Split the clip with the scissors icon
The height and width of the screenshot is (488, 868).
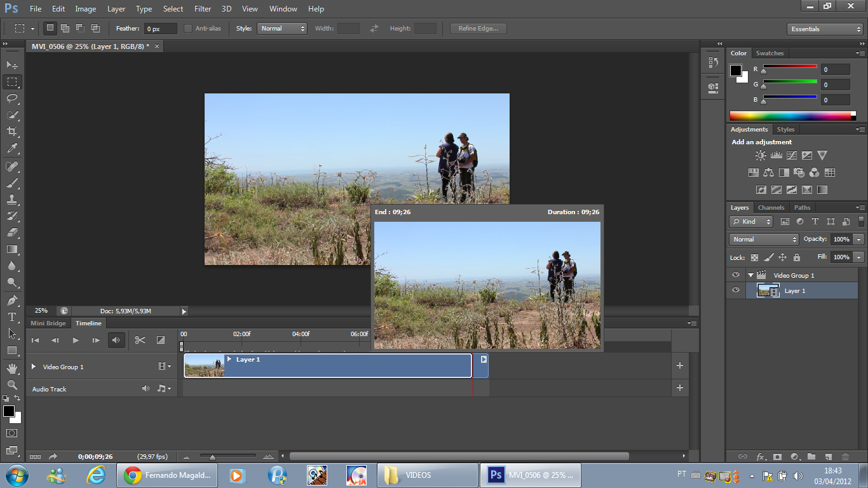[x=140, y=340]
